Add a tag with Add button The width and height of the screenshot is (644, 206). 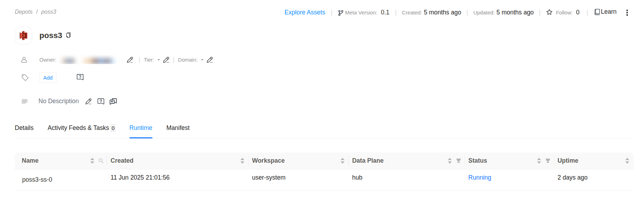pyautogui.click(x=48, y=78)
